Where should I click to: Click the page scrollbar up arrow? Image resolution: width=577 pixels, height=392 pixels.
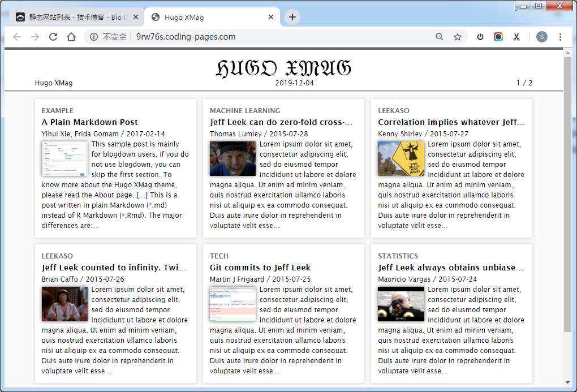click(567, 53)
